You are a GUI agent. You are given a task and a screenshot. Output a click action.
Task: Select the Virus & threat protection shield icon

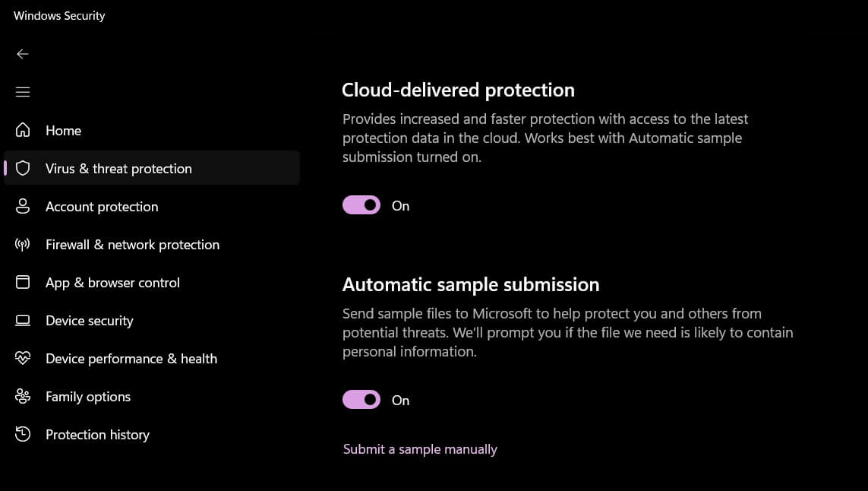coord(23,168)
